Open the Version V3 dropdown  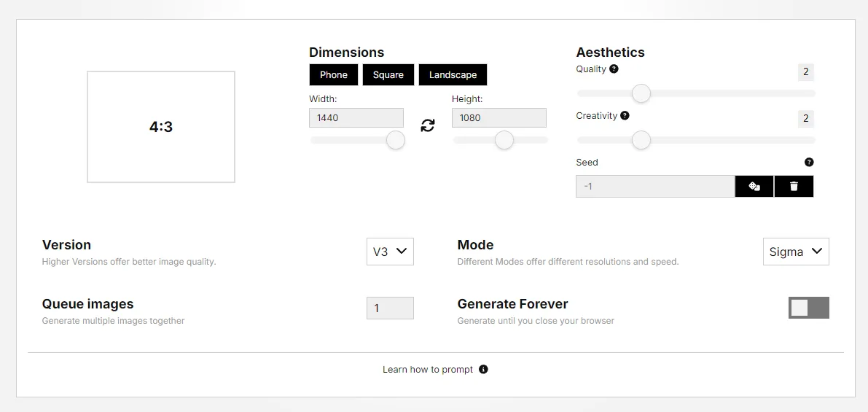coord(390,252)
